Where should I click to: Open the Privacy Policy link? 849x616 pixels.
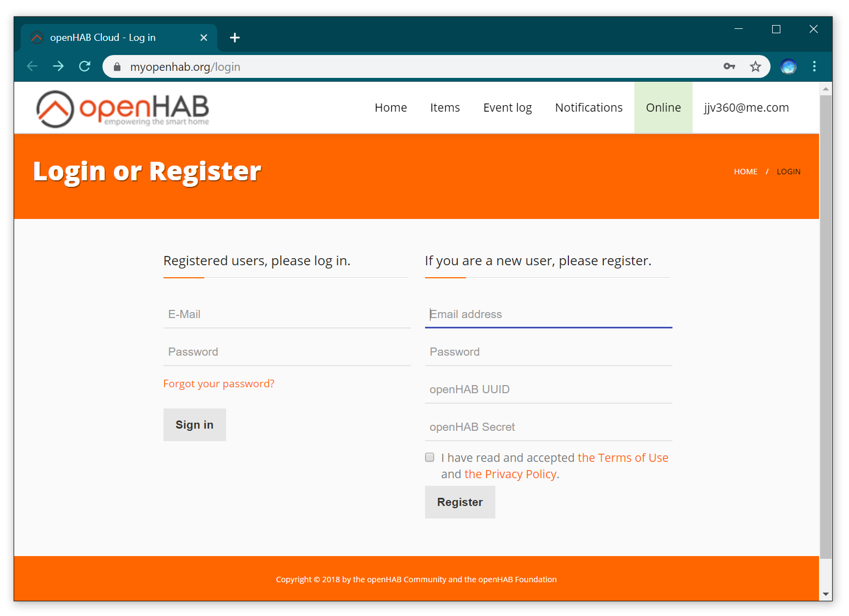(510, 474)
